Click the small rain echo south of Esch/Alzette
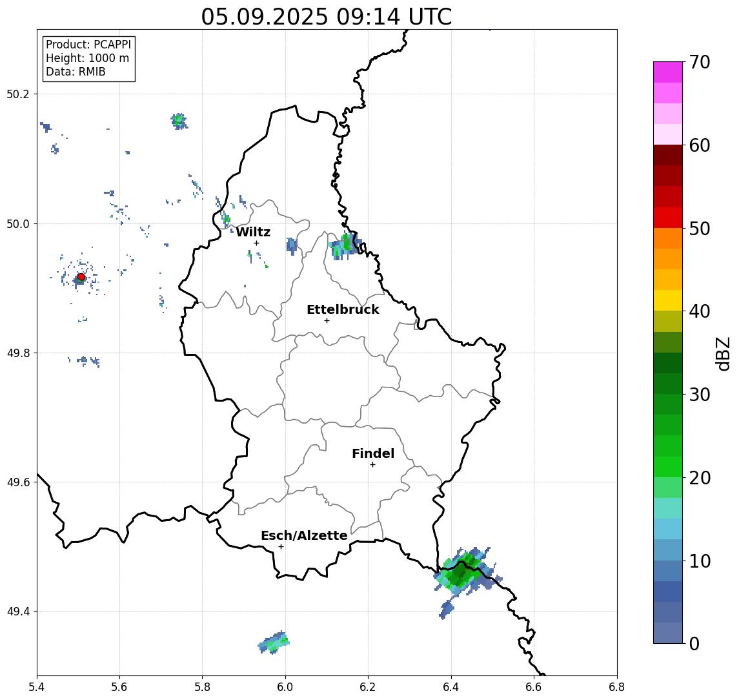This screenshot has width=739, height=700. (274, 643)
